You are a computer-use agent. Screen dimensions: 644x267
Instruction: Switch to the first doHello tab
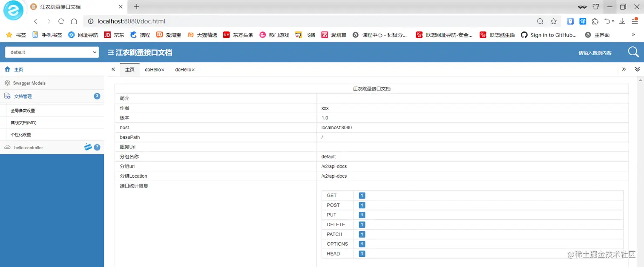pos(152,69)
